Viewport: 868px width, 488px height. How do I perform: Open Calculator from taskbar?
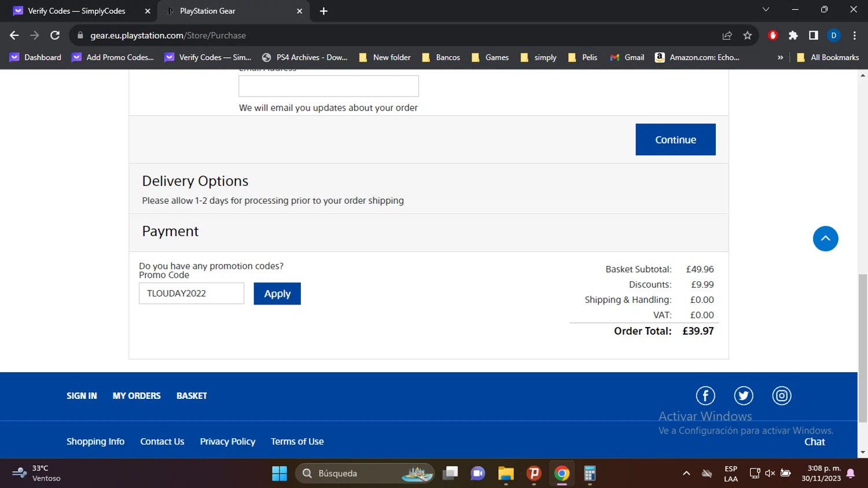[590, 474]
